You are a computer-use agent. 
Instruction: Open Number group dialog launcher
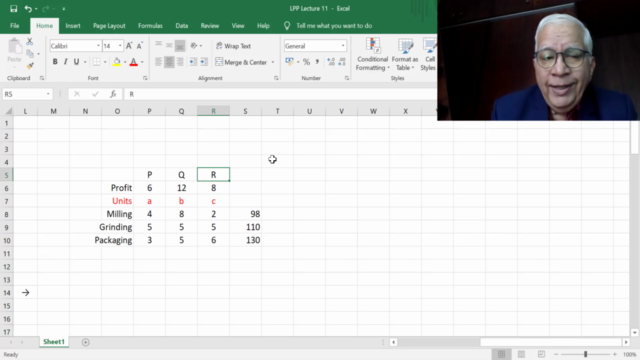click(347, 78)
